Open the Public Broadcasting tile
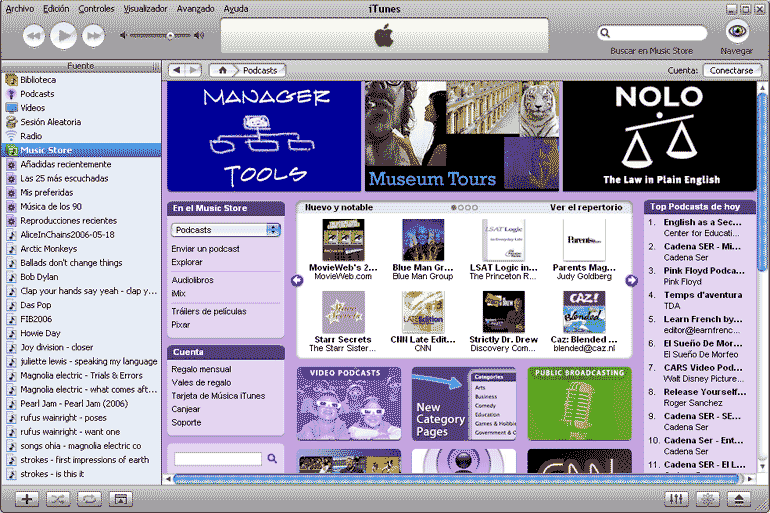This screenshot has height=513, width=770. [579, 404]
